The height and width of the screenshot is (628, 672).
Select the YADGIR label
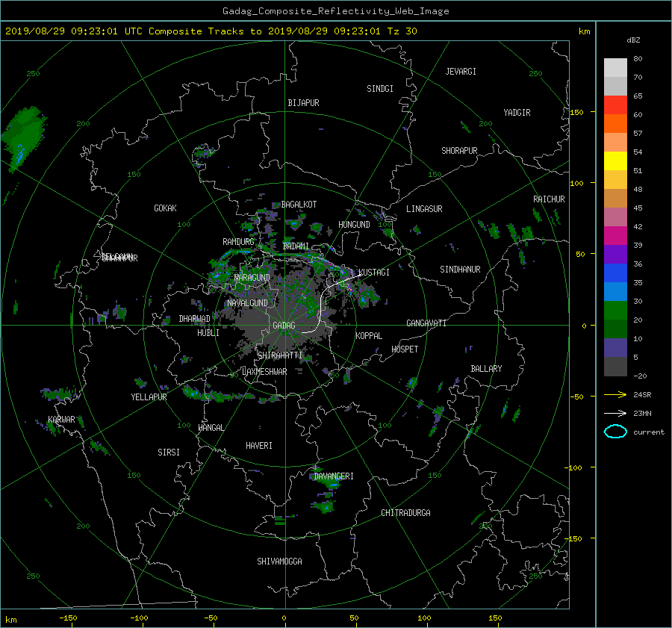point(517,112)
